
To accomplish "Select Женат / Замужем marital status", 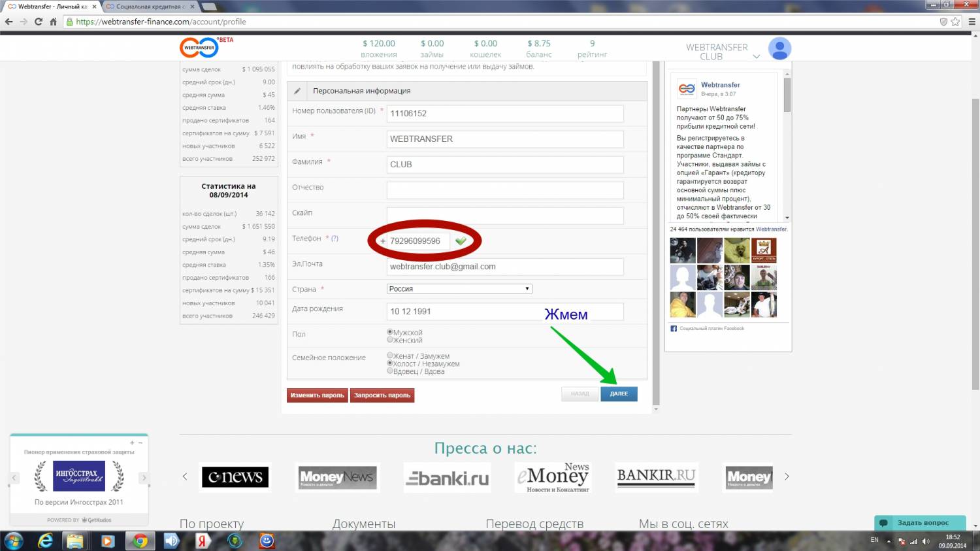I will click(x=390, y=356).
